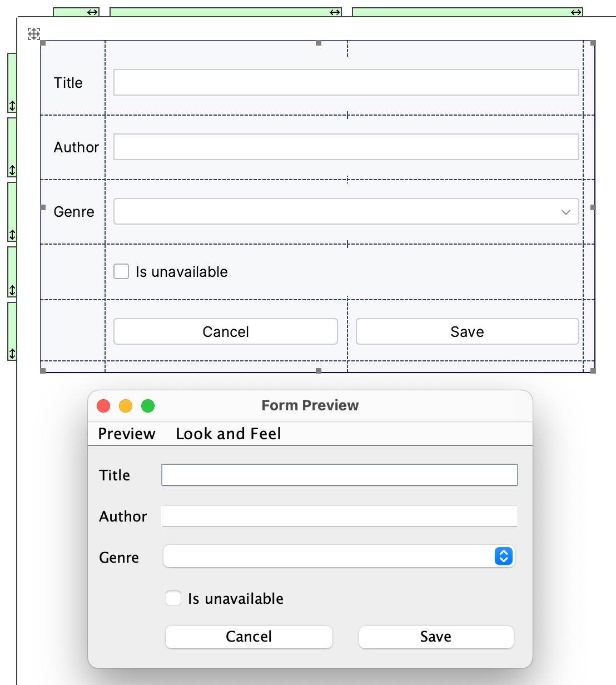
Task: Click the Author text field in the designer
Action: click(346, 147)
